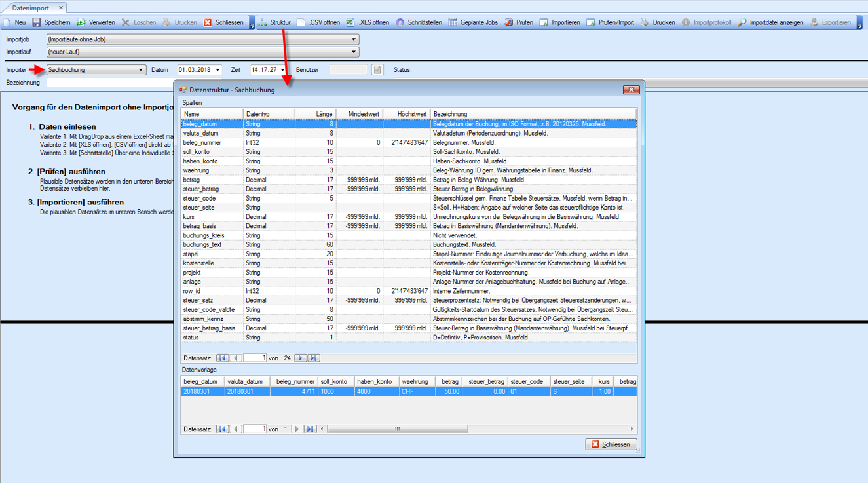The image size is (868, 483).
Task: Open Geplante Jobs from toolbar
Action: (453, 22)
